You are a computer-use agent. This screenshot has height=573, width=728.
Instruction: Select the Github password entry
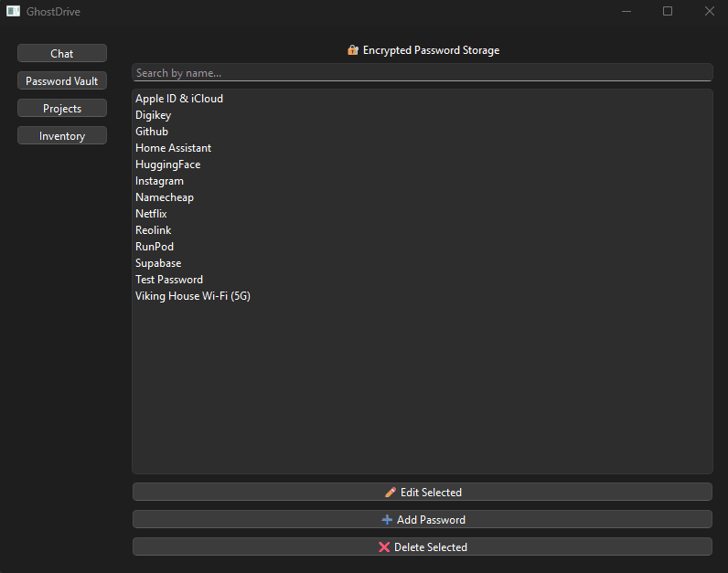[422, 132]
